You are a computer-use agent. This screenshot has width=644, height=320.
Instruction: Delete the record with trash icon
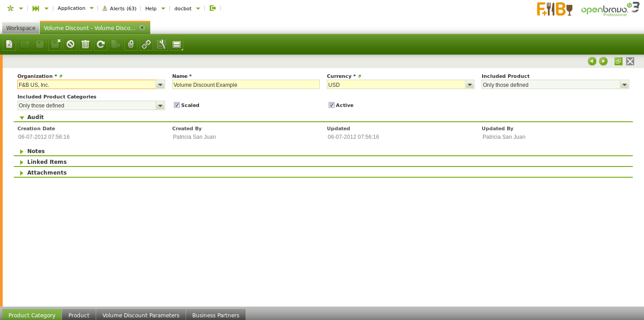[85, 44]
